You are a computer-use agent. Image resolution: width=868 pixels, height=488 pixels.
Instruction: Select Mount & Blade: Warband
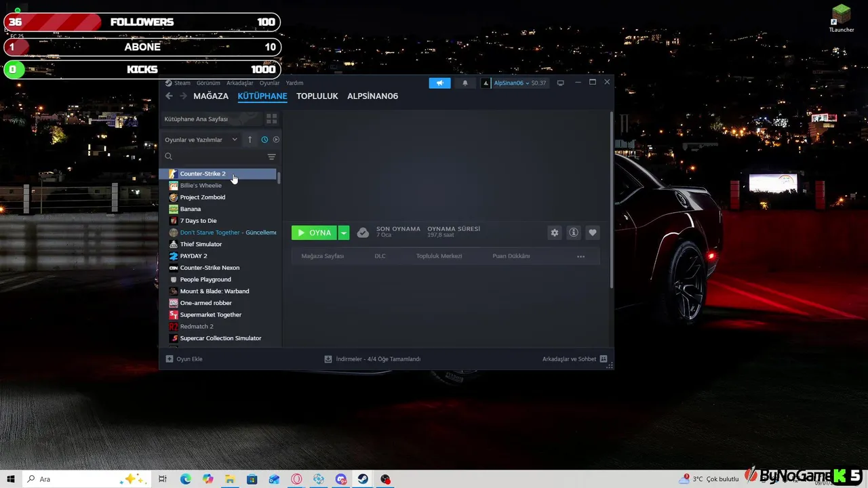point(218,291)
